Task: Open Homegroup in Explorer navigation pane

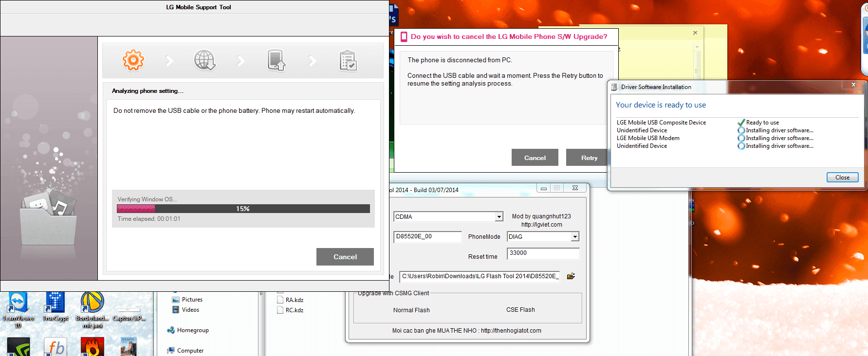Action: [188, 330]
